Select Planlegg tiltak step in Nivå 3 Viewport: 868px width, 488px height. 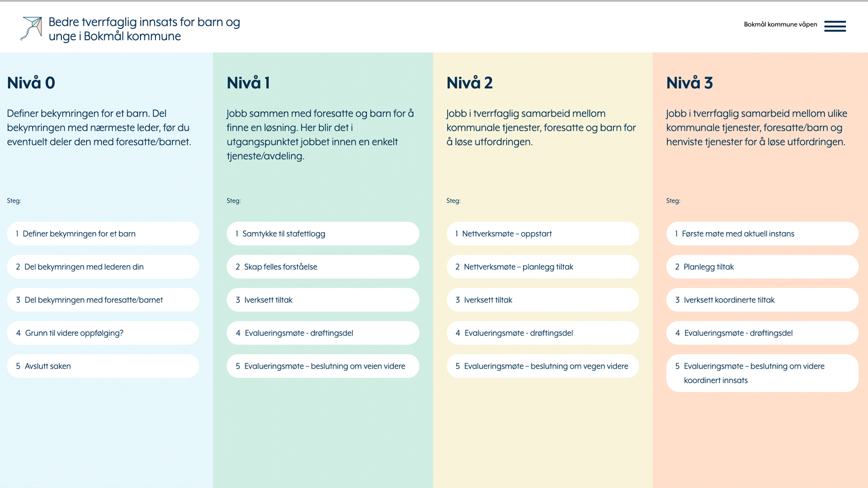coord(762,267)
